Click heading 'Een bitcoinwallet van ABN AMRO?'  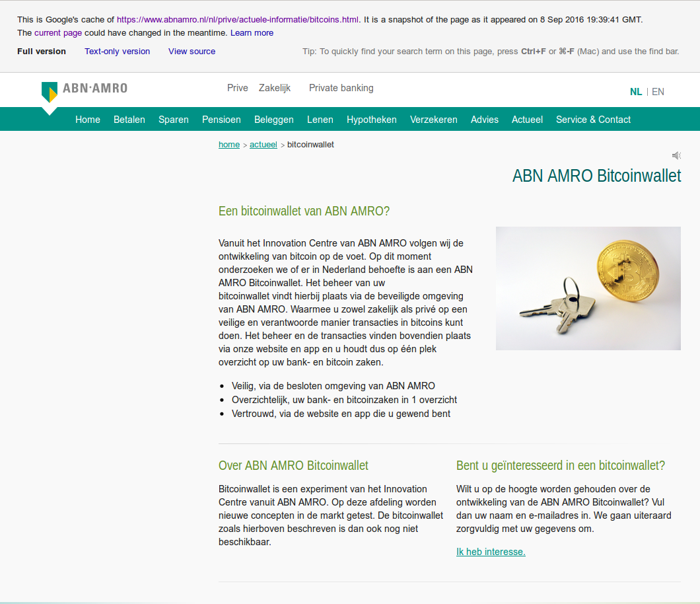tap(304, 211)
